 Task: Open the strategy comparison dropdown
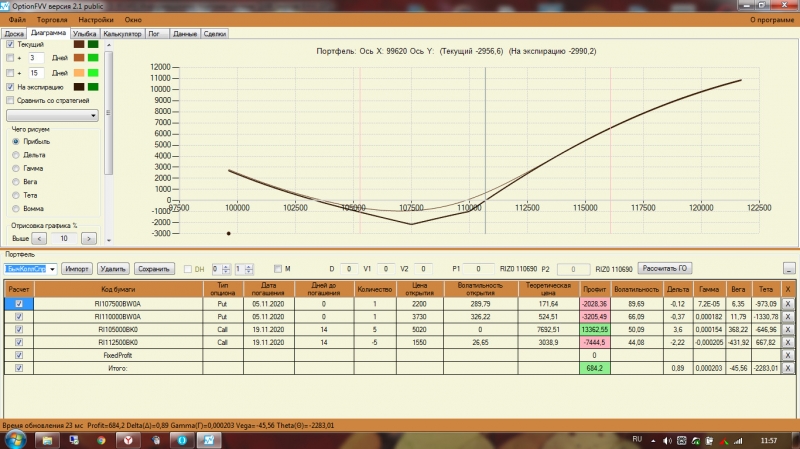pyautogui.click(x=52, y=116)
